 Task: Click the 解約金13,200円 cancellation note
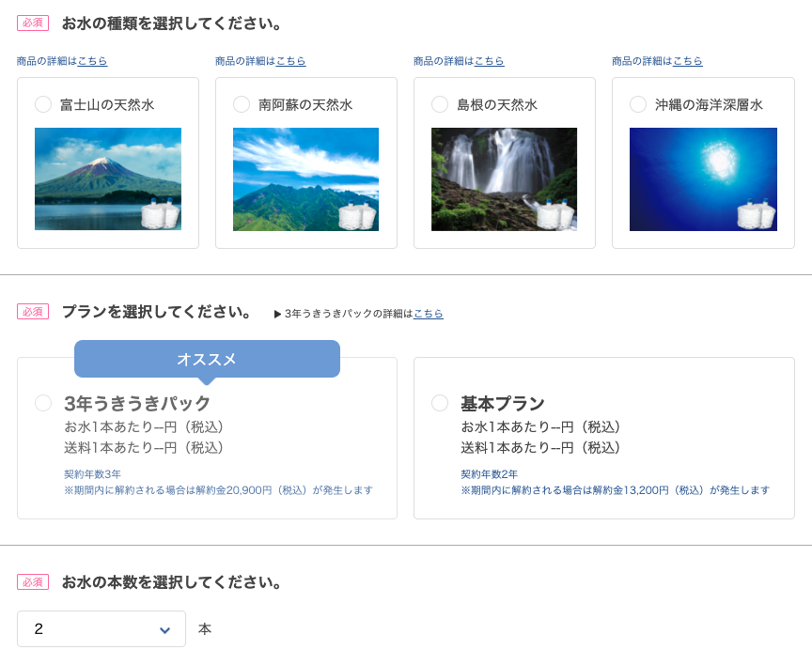616,490
